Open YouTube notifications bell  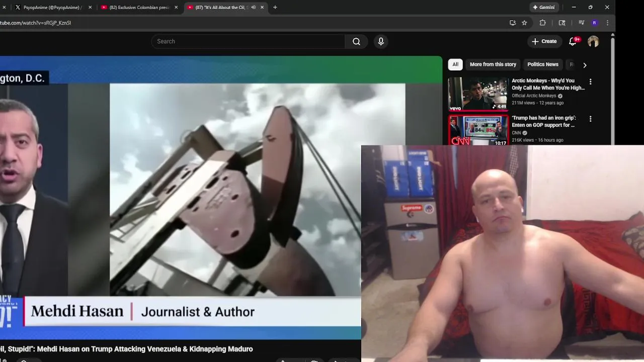point(573,41)
